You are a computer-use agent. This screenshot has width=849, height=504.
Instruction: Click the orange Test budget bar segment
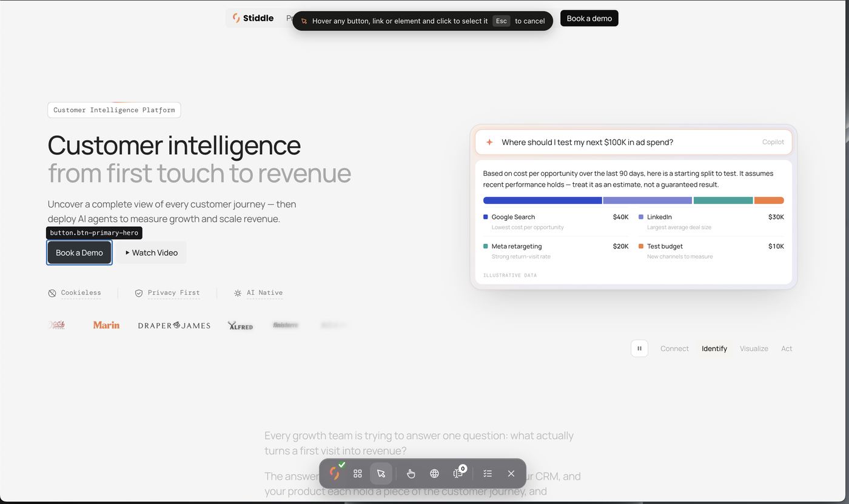pyautogui.click(x=769, y=200)
